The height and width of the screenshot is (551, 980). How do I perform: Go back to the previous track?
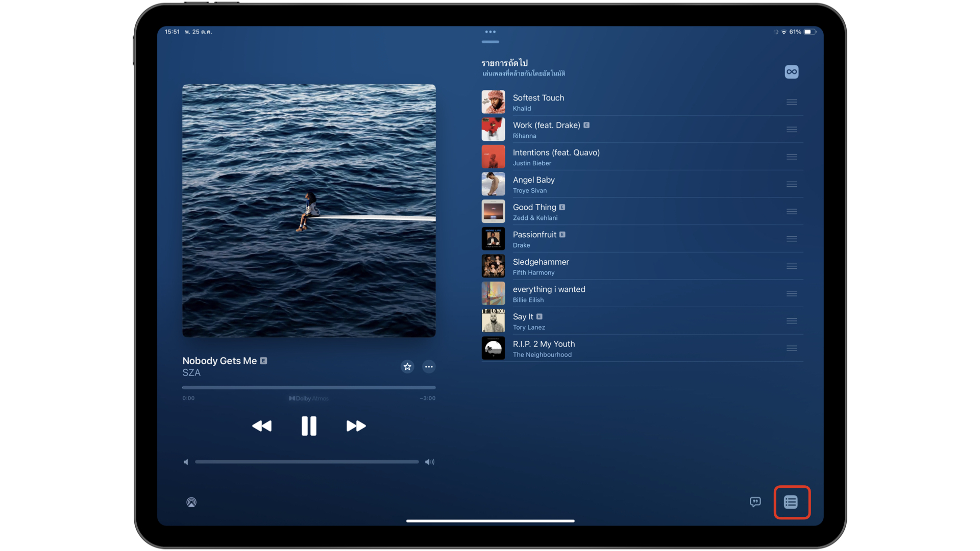[262, 425]
